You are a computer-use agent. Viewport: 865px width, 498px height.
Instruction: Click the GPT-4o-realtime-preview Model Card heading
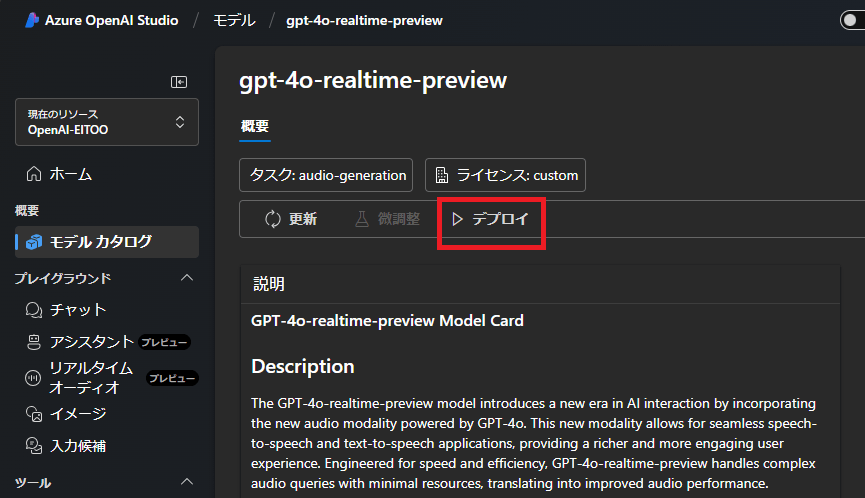(387, 320)
